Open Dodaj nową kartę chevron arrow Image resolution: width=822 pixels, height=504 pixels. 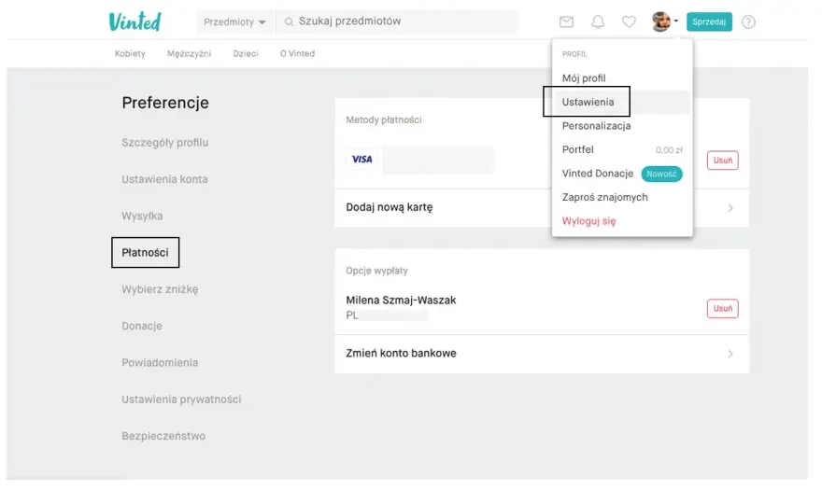pos(730,208)
